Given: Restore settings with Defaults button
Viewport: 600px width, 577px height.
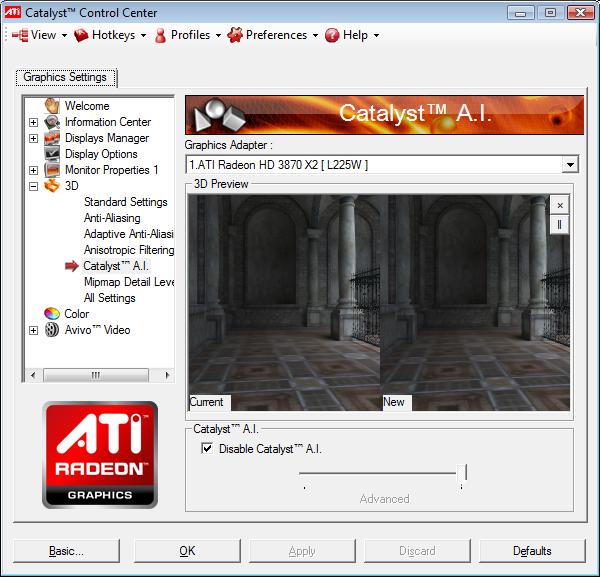Looking at the screenshot, I should [532, 551].
